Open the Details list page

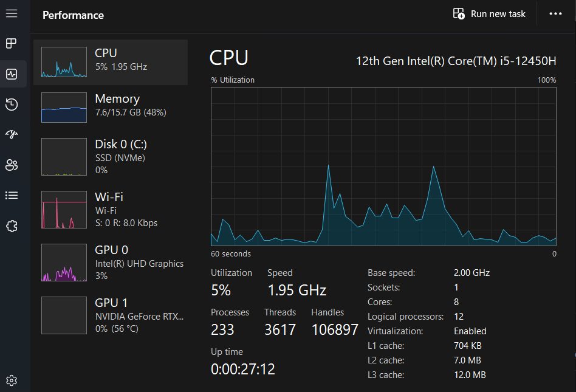click(x=12, y=196)
